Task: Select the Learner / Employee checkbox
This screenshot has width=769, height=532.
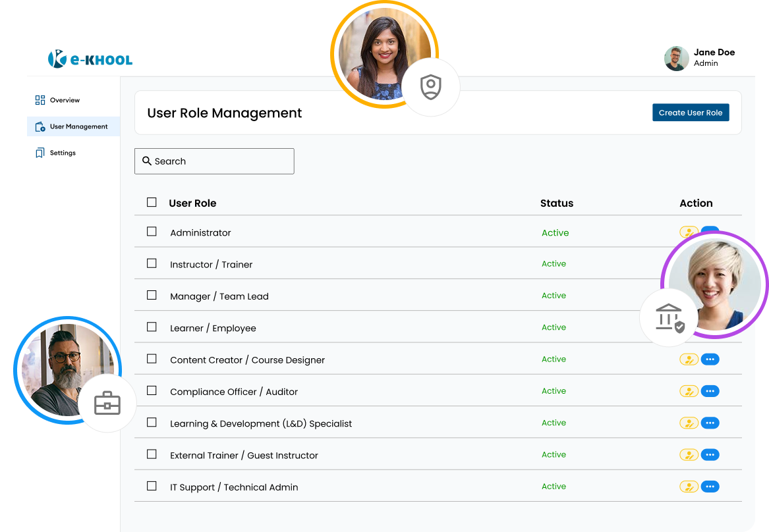Action: tap(152, 327)
